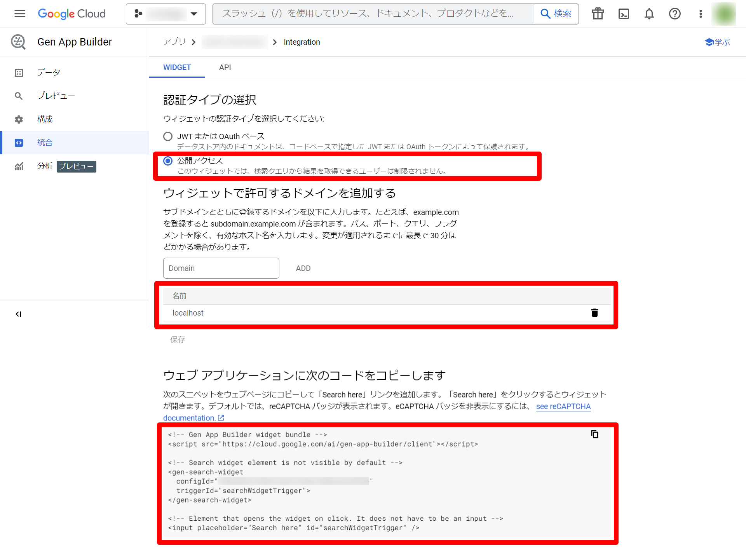The width and height of the screenshot is (746, 560).
Task: Click the 検索 search button
Action: coord(556,14)
